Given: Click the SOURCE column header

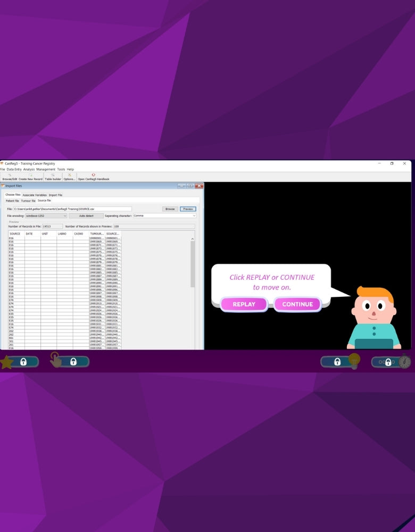Looking at the screenshot, I should click(16, 234).
